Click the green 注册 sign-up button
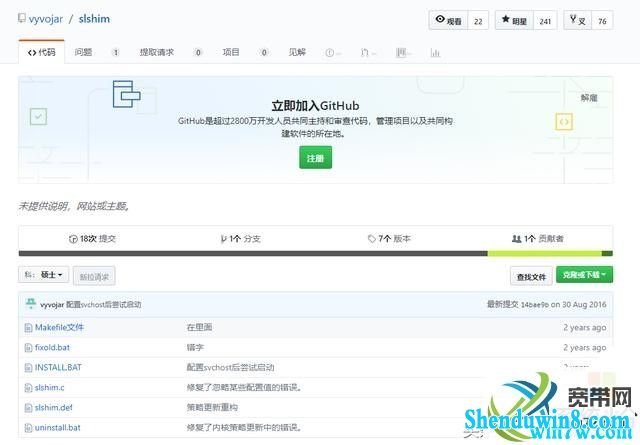This screenshot has height=445, width=640. point(316,158)
